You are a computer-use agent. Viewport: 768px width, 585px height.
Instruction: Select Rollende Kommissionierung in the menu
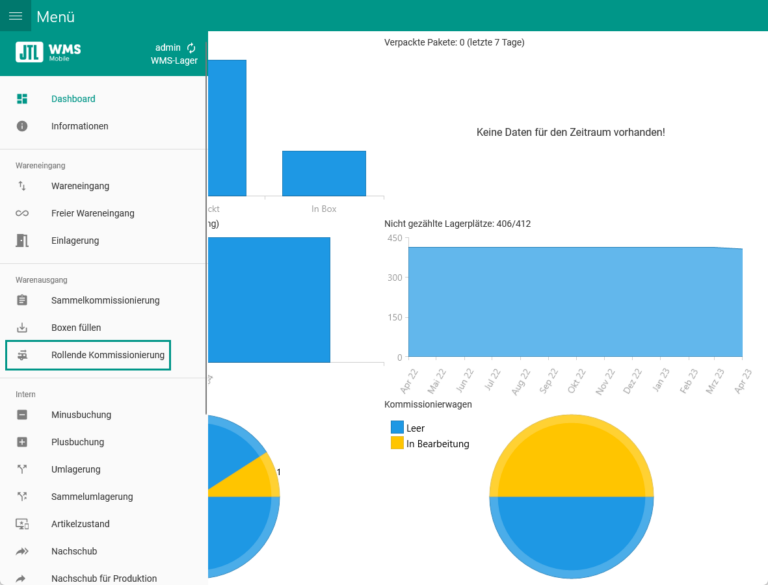(x=107, y=355)
